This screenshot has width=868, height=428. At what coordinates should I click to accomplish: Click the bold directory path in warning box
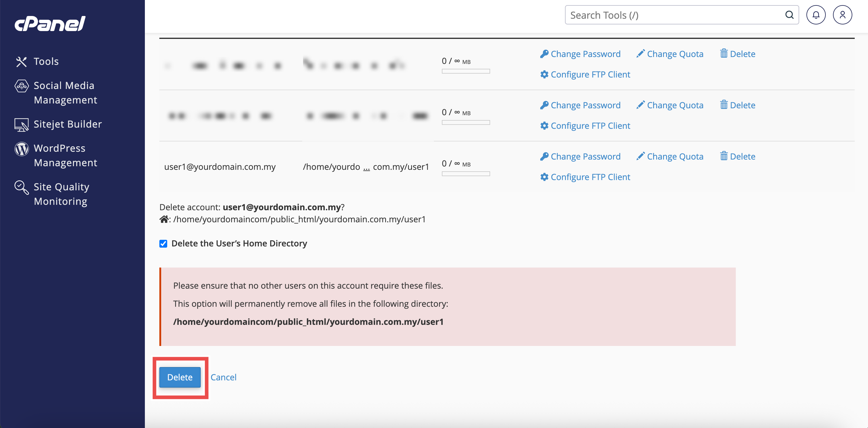point(308,322)
